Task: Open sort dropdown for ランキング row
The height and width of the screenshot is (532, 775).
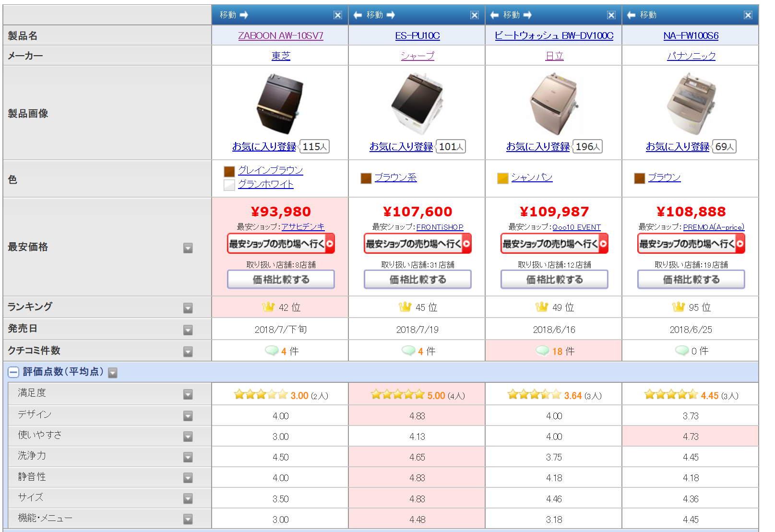Action: 188,308
